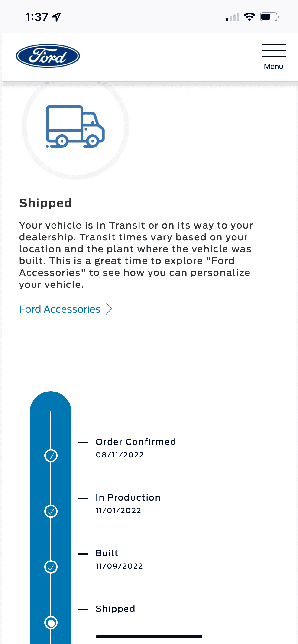Tap the 1:37 clock in status bar
The height and width of the screenshot is (644, 298).
click(36, 17)
